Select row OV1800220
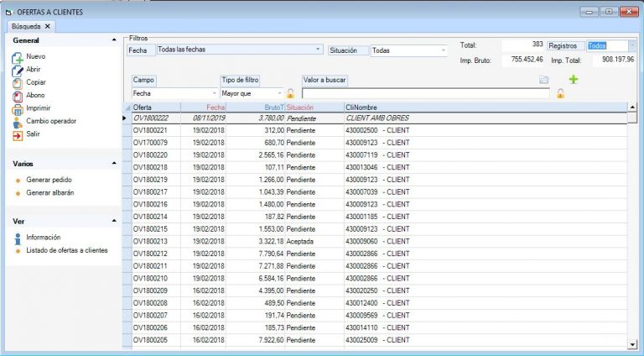This screenshot has width=644, height=356. click(375, 155)
